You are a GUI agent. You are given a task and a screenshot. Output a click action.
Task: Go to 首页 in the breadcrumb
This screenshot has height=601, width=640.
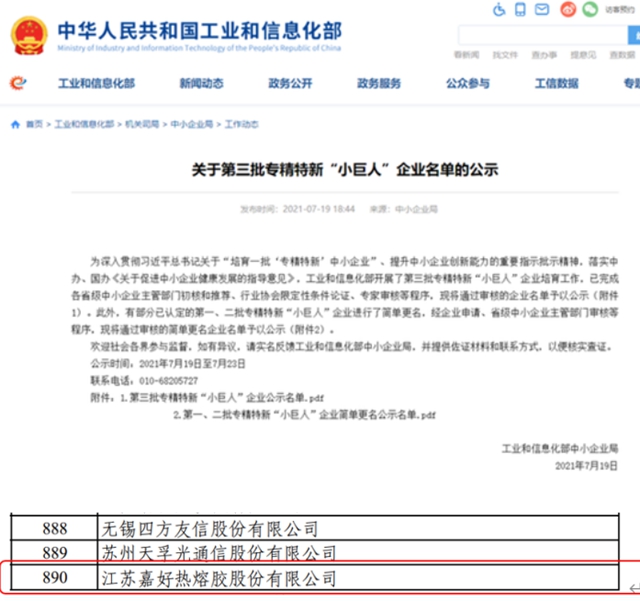[34, 124]
